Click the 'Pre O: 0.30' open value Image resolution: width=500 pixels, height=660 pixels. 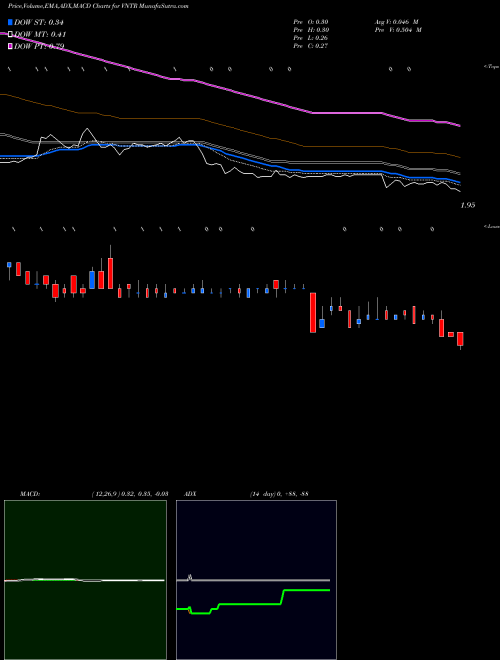click(311, 22)
